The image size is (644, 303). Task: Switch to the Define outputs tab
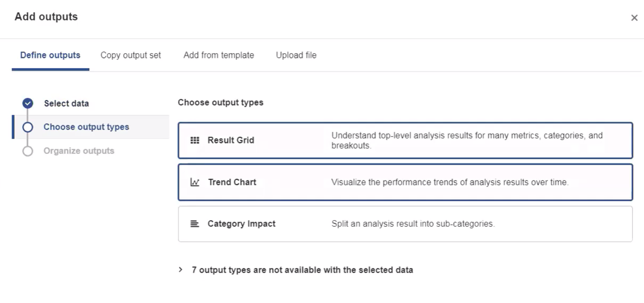[50, 55]
